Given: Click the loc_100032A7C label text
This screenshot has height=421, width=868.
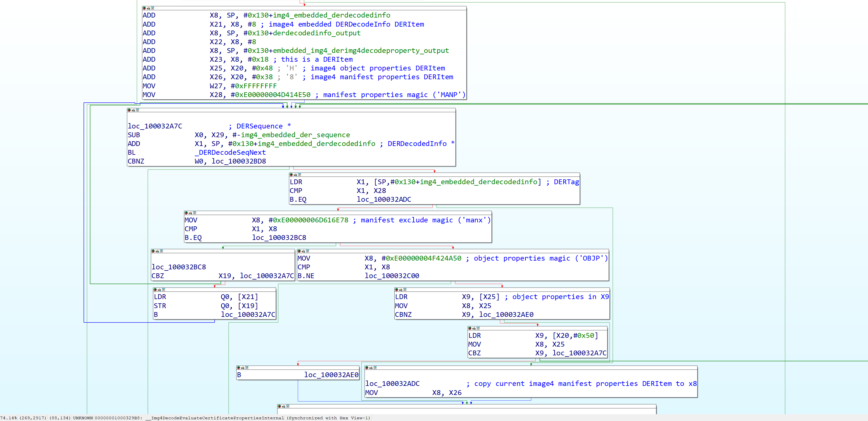Looking at the screenshot, I should pyautogui.click(x=155, y=126).
